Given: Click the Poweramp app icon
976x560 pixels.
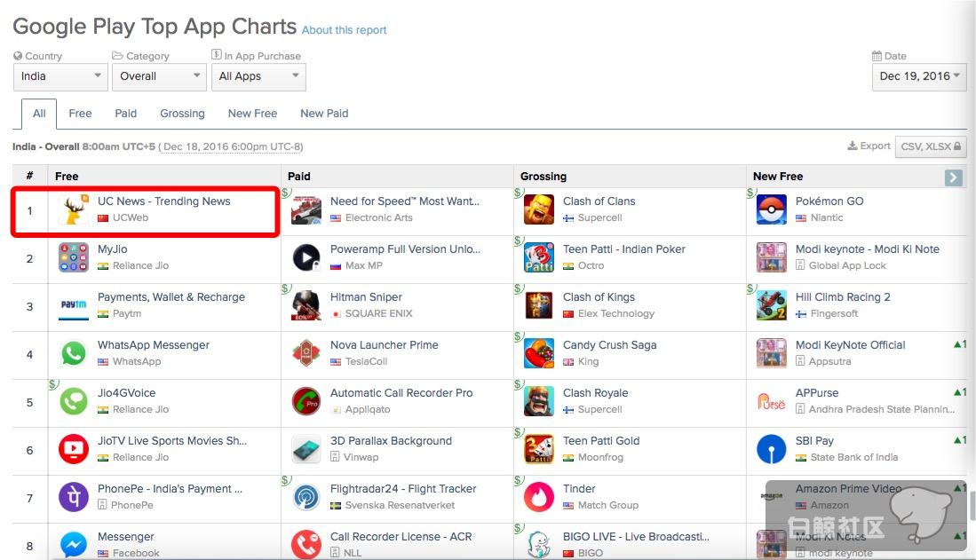Looking at the screenshot, I should (x=306, y=258).
